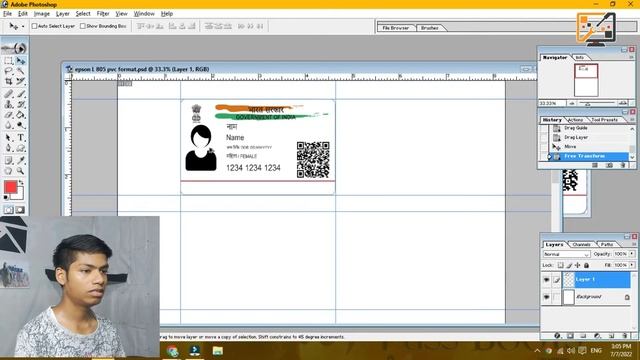This screenshot has height=360, width=640.
Task: Open the File Browser tab
Action: (396, 28)
